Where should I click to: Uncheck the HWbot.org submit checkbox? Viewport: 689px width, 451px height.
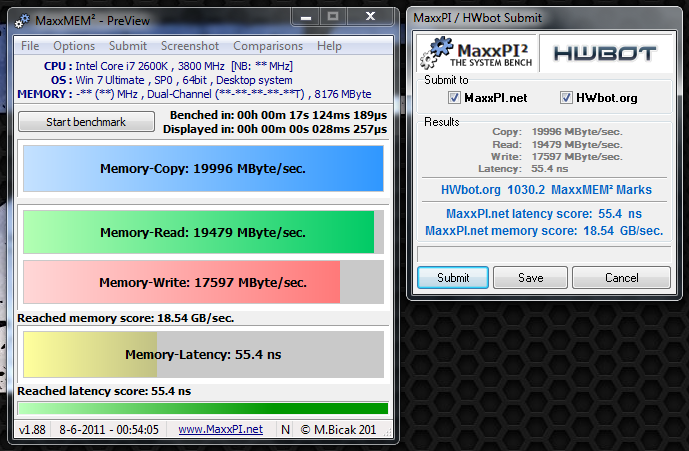click(x=566, y=97)
